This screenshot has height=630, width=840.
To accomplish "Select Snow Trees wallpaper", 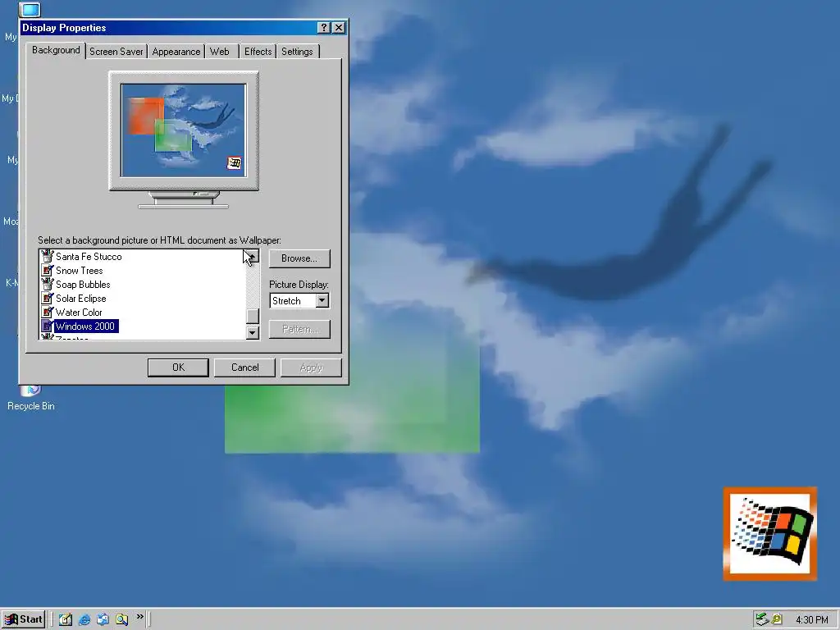I will (x=80, y=271).
